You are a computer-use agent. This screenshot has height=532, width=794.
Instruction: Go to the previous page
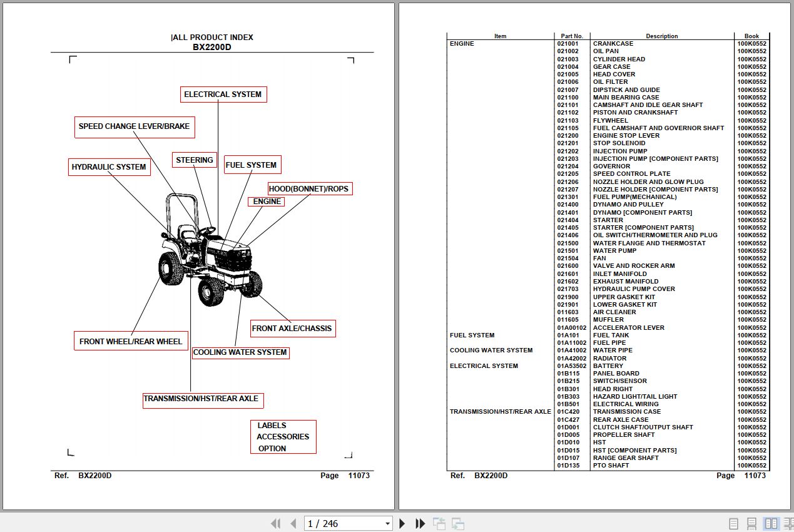pos(293,524)
